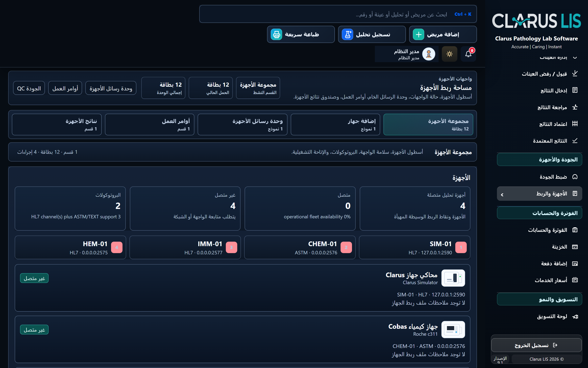Click the إدخال النتائج sidebar icon
Screen dimensions: 588x368
(575, 90)
